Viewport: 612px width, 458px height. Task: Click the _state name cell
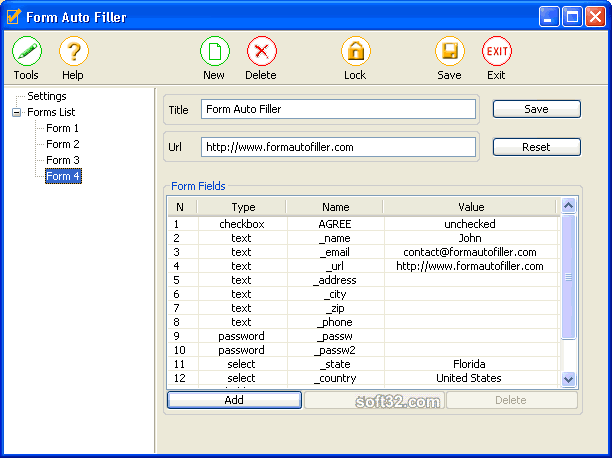335,364
